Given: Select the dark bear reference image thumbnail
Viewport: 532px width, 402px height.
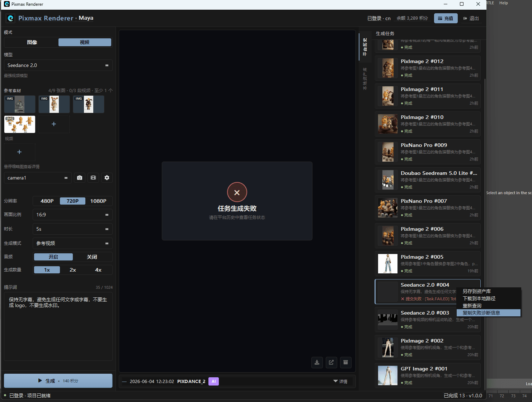Looking at the screenshot, I should [89, 104].
